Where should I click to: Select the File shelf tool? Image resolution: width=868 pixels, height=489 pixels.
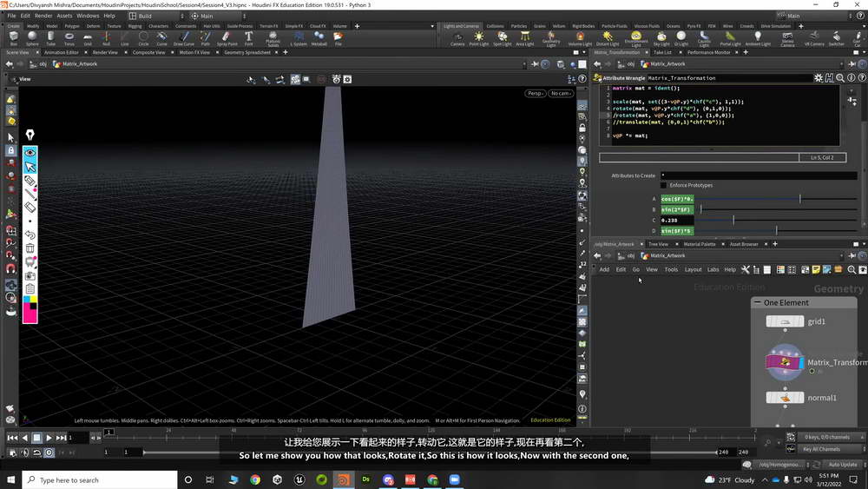[x=339, y=38]
